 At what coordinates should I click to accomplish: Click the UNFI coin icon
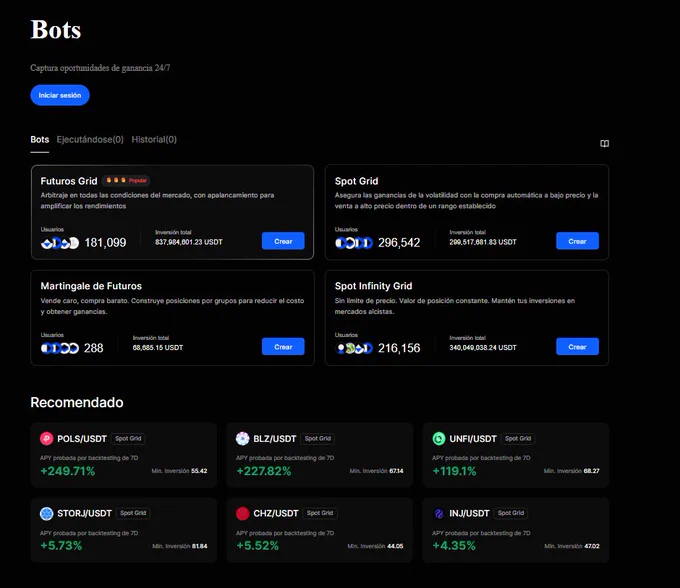439,439
